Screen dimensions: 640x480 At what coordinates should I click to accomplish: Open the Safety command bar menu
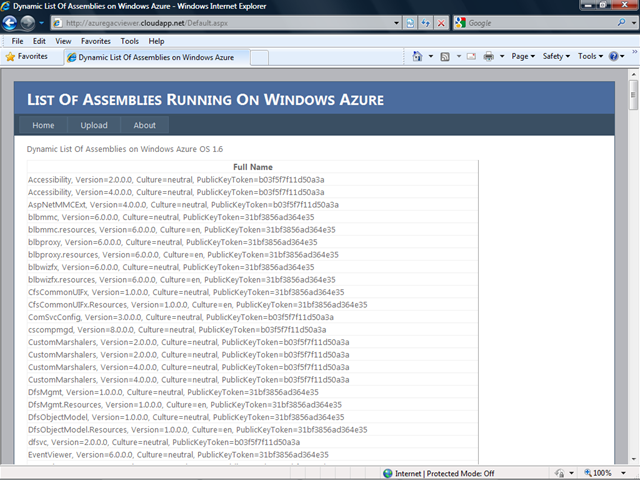click(556, 56)
